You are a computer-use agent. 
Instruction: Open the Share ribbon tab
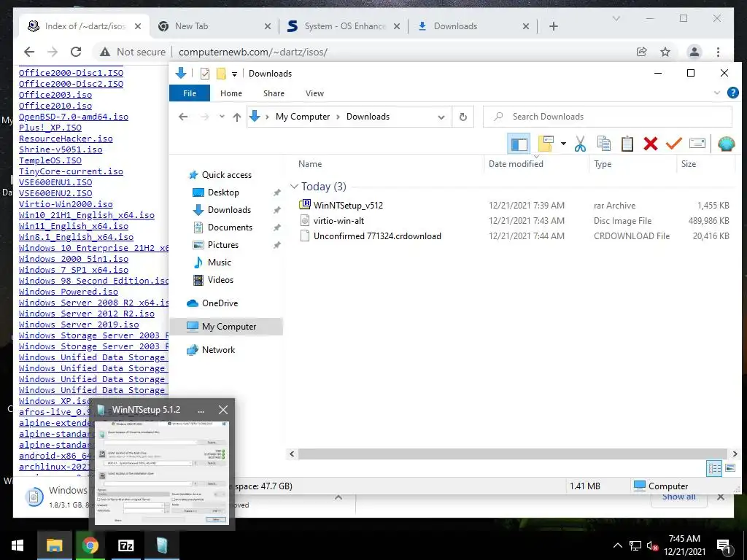[x=274, y=93]
